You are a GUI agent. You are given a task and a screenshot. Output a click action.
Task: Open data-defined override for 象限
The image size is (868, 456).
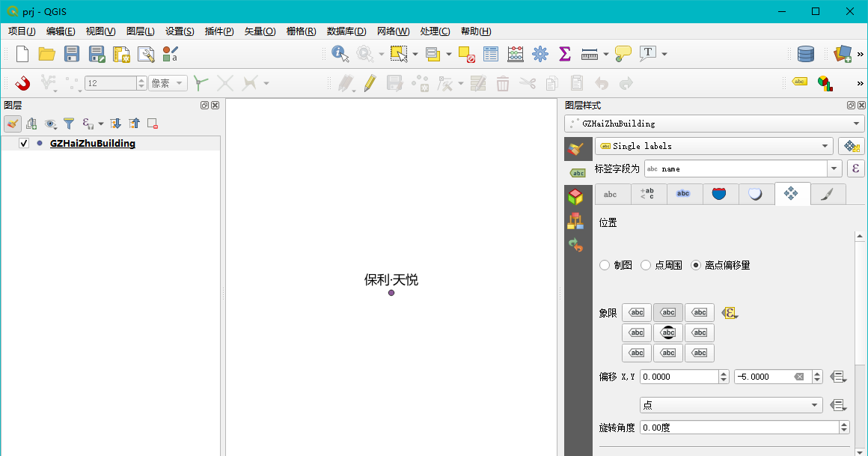click(x=730, y=313)
